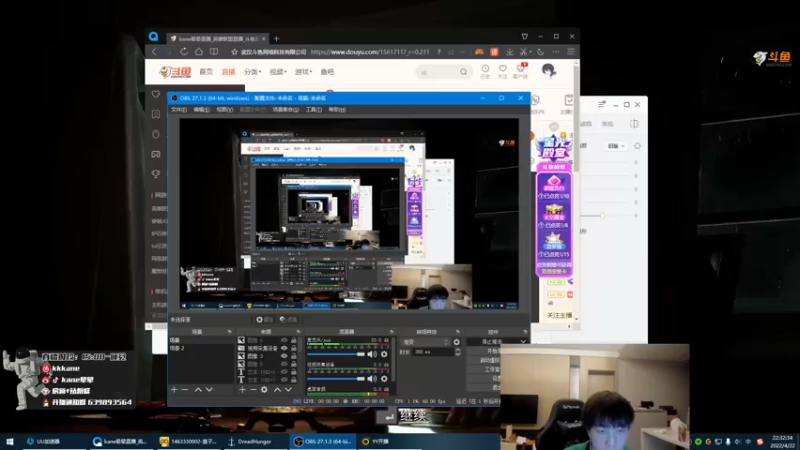This screenshot has height=450, width=800.
Task: Open Douyu 关注 heart icon in header
Action: pos(503,71)
